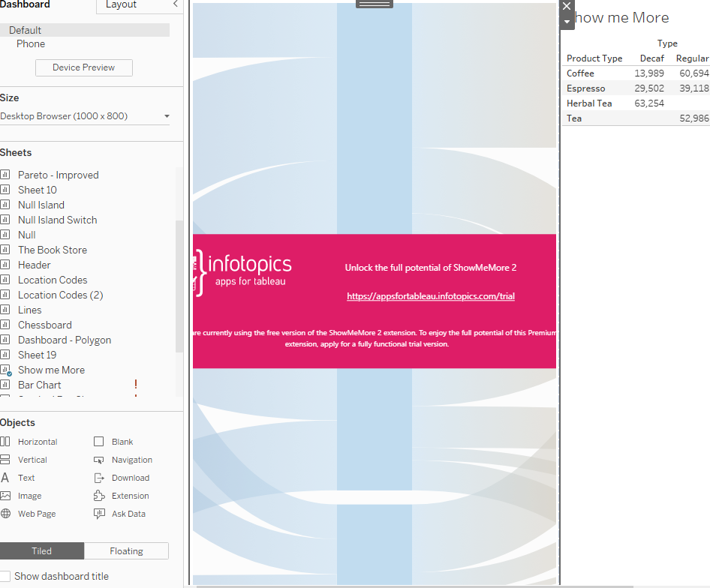Select the Download object icon
The height and width of the screenshot is (588, 710).
[99, 478]
